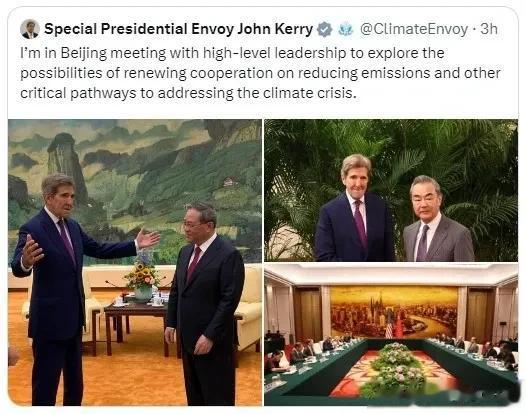This screenshot has height=414, width=526.
Task: Open the large left photo with landscape mural
Action: tap(135, 262)
